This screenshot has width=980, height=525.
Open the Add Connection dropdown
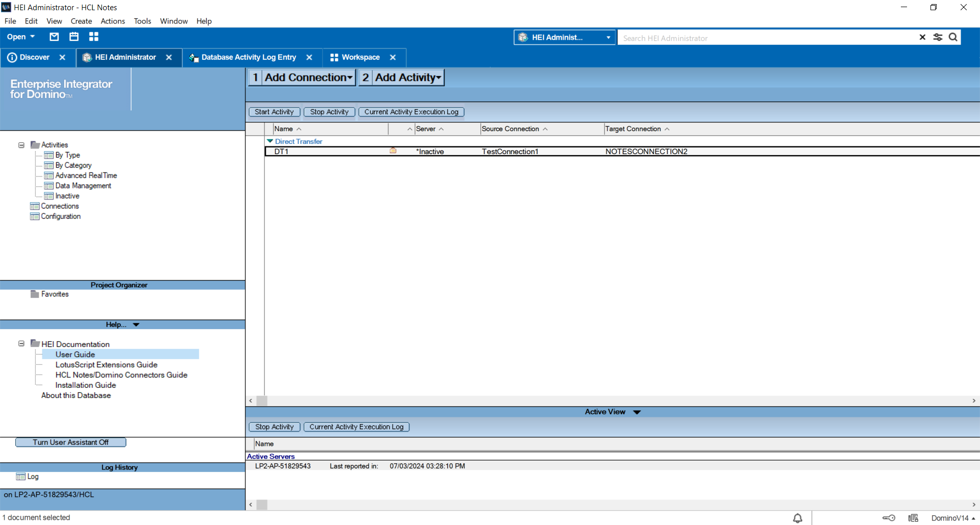pos(308,78)
